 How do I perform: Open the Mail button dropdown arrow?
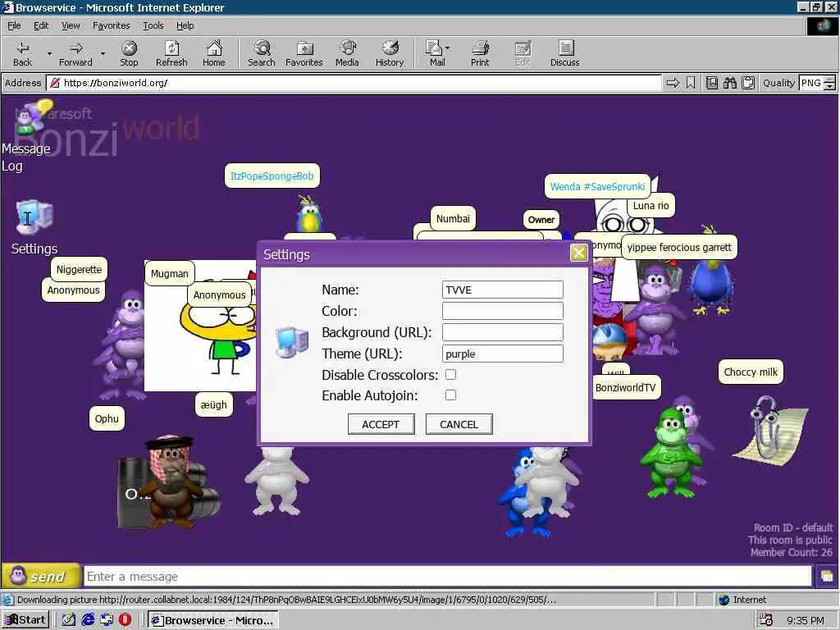[x=447, y=48]
